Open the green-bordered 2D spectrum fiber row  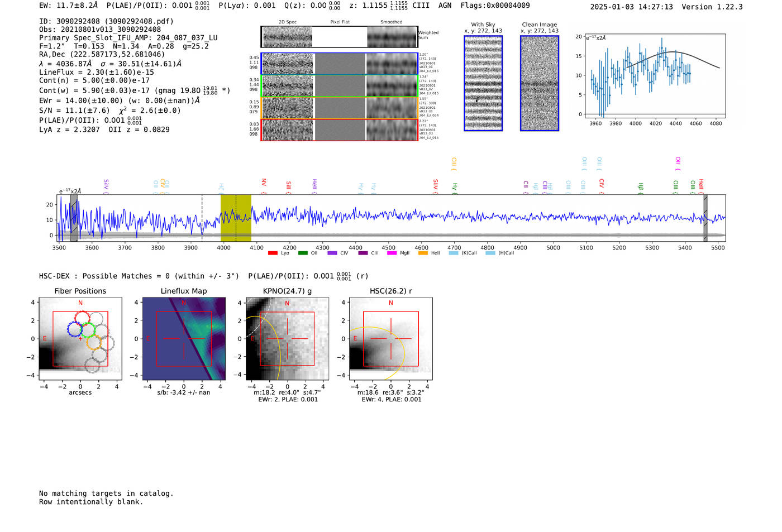(x=340, y=86)
